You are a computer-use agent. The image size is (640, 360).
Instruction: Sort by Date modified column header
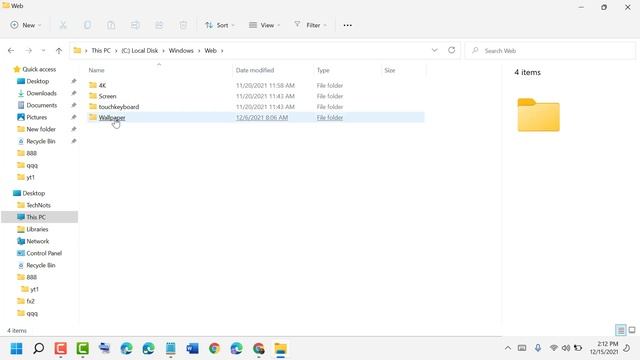coord(255,70)
